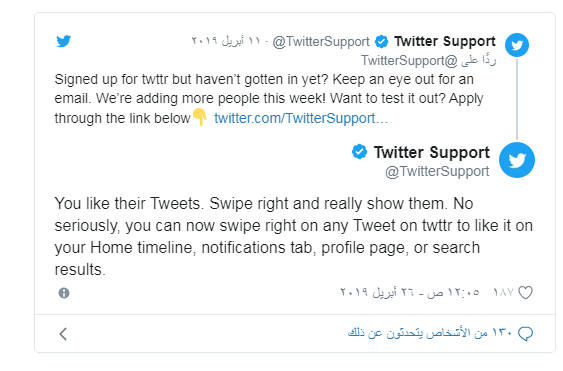Screen dimensions: 563x371
Task: Open the @TwitterSupport handle in the top tweet header
Action: (x=321, y=42)
